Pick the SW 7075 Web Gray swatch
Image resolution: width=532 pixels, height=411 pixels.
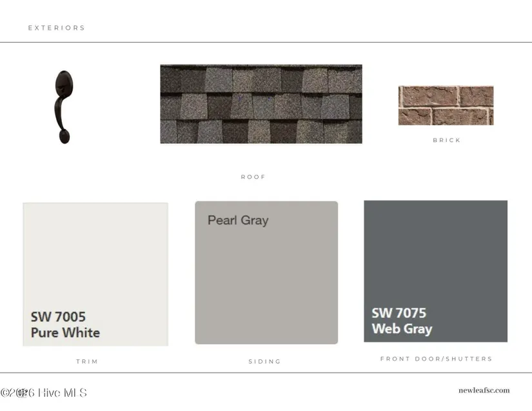pos(436,271)
